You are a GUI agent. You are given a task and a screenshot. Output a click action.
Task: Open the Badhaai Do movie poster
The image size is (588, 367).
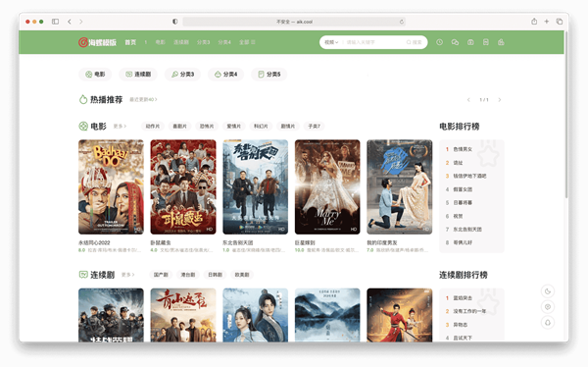coord(111,187)
